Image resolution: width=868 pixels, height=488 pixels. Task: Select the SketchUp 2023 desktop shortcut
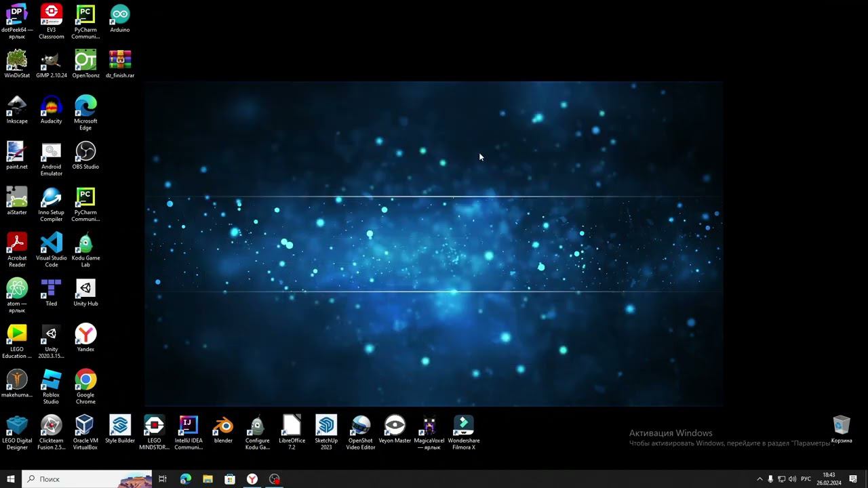click(x=326, y=432)
